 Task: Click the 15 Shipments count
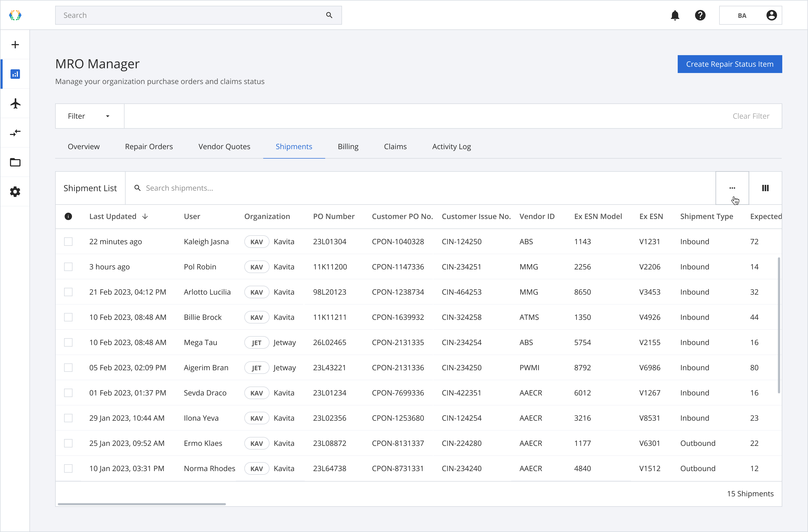[x=750, y=494]
